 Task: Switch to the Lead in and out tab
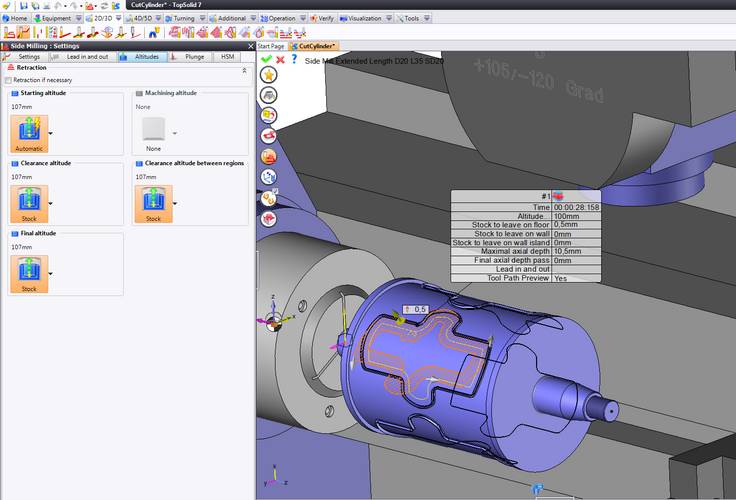tap(87, 57)
